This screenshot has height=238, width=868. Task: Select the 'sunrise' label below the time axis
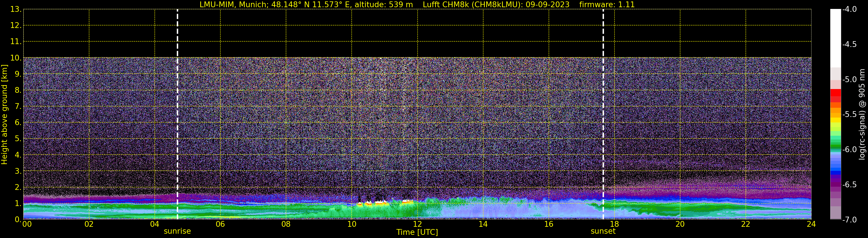coord(177,231)
